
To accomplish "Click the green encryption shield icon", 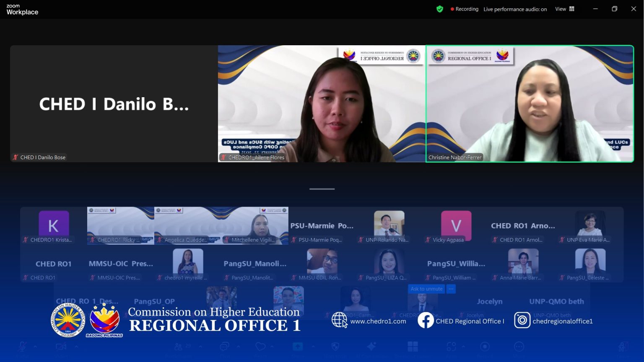I will click(x=439, y=9).
